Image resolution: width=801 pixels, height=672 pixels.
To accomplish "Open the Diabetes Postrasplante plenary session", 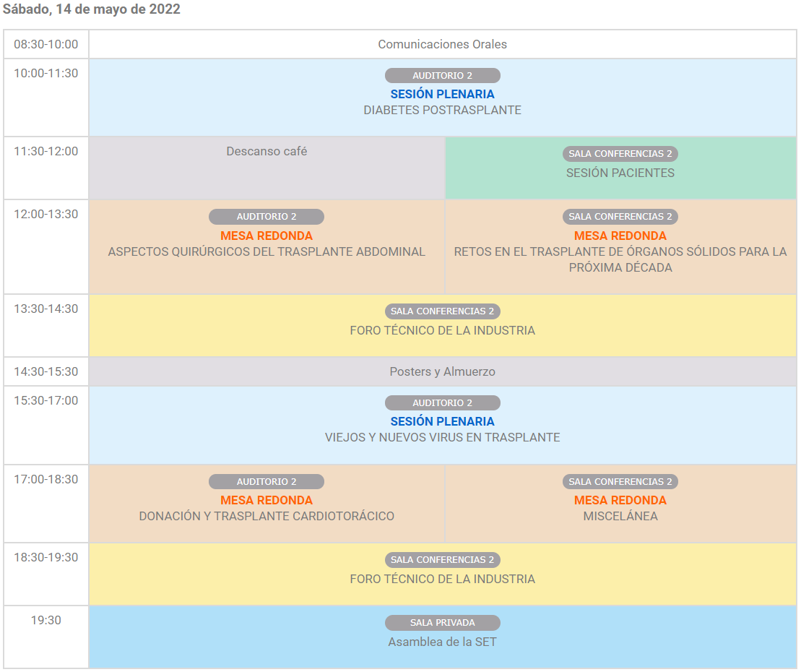I will click(442, 111).
